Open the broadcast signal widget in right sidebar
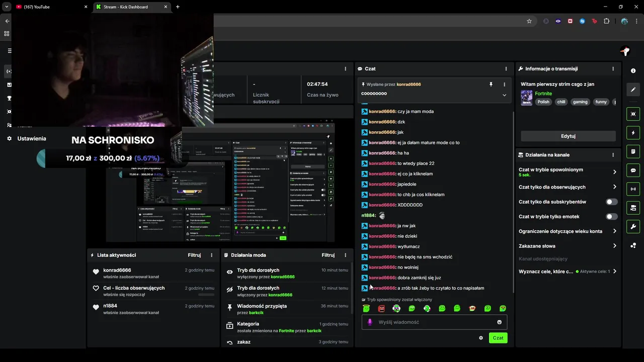The image size is (644, 362). coord(633,189)
